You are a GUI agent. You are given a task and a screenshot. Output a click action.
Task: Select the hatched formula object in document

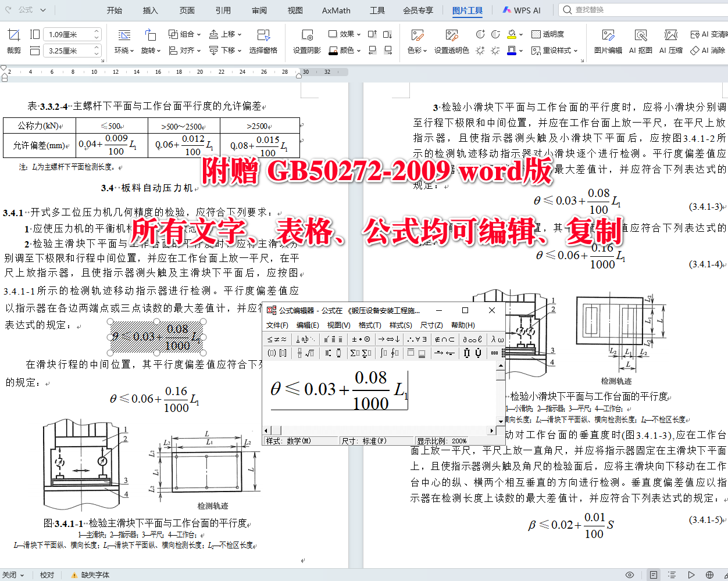156,336
